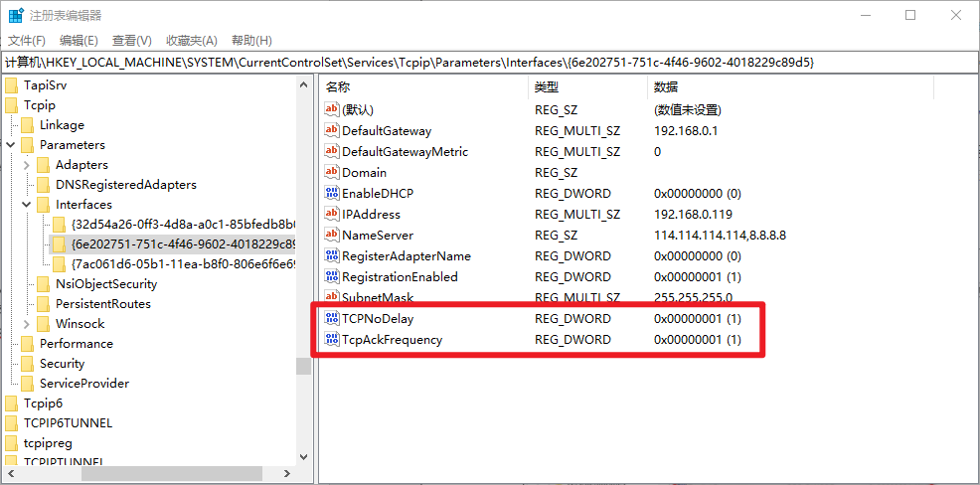Select the PersistentRoutes folder icon
The width and height of the screenshot is (980, 485).
pos(43,304)
